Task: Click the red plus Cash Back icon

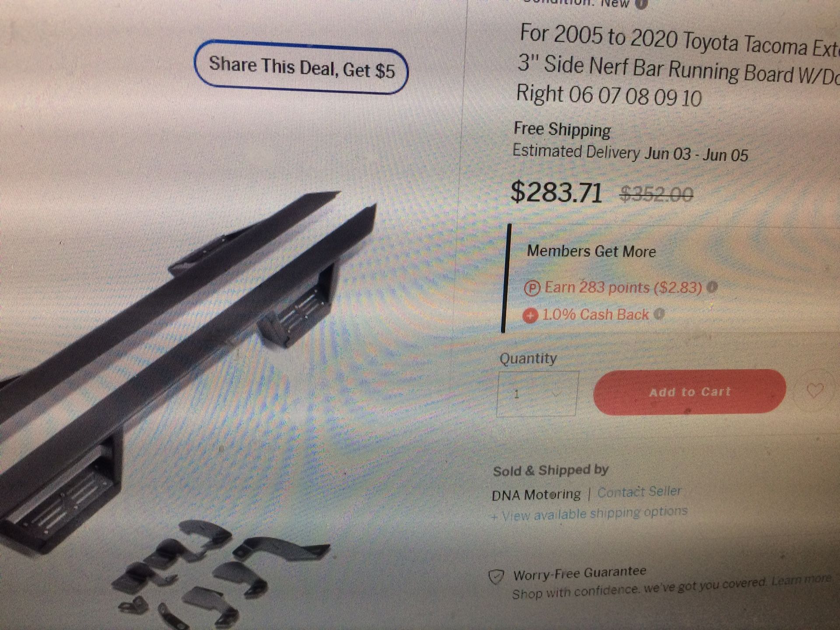Action: pyautogui.click(x=530, y=315)
